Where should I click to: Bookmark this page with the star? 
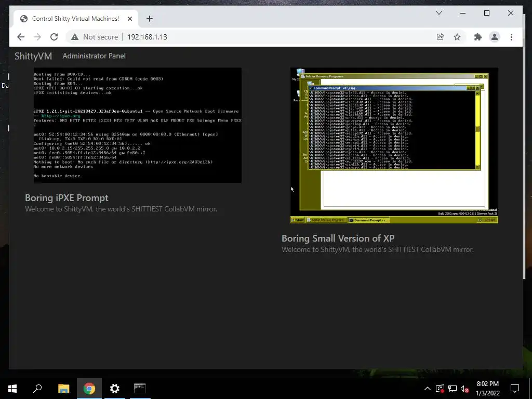[x=457, y=37]
